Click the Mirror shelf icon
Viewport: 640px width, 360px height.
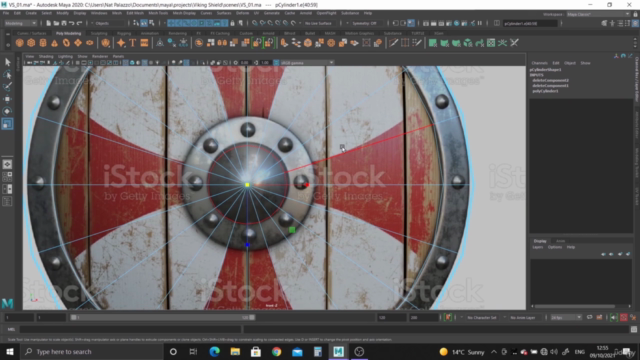[x=222, y=43]
